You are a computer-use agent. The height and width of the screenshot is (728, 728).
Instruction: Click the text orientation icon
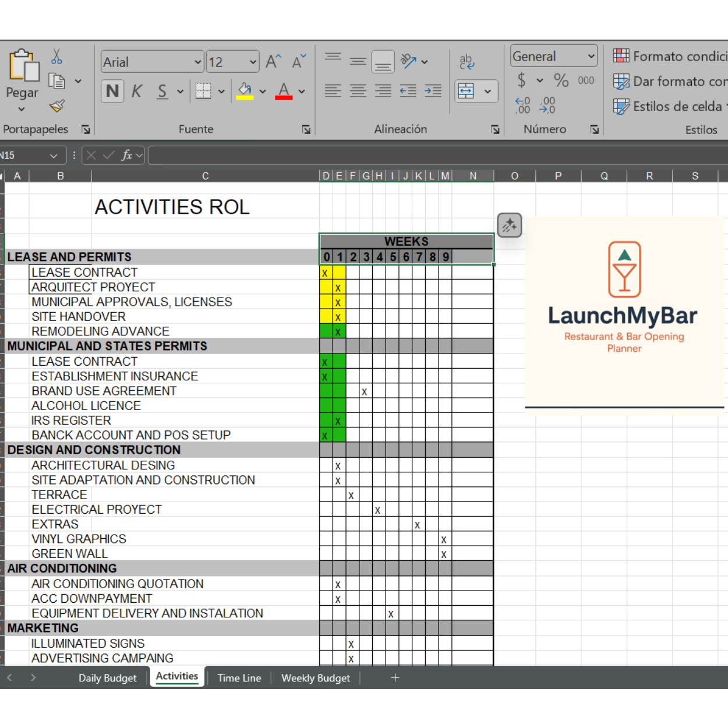click(x=409, y=61)
